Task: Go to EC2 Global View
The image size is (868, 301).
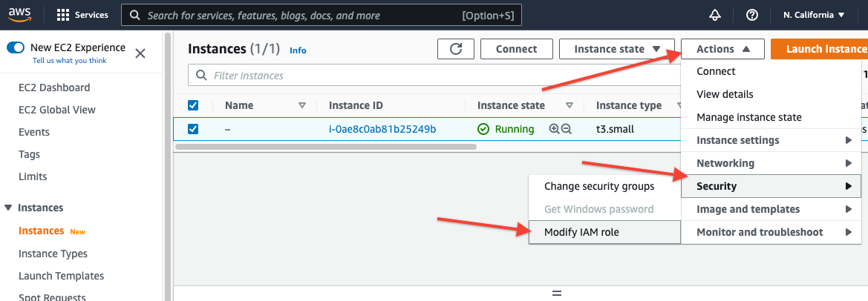Action: [x=57, y=110]
